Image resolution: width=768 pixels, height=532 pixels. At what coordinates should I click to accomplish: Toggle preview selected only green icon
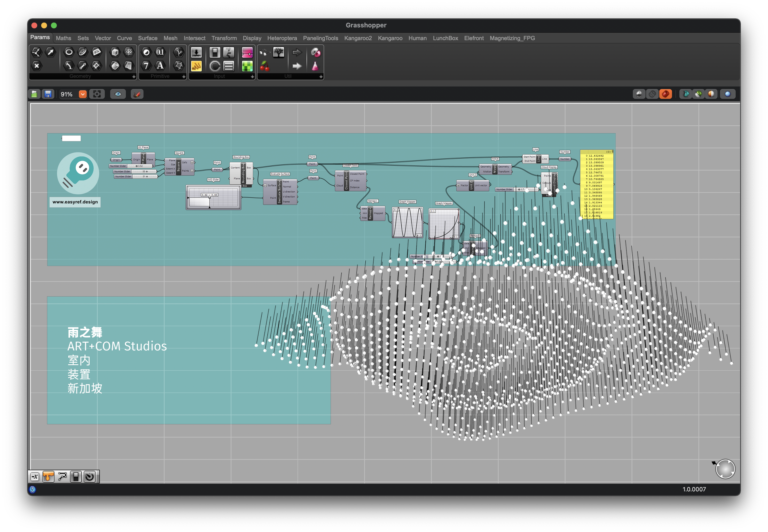coord(698,94)
